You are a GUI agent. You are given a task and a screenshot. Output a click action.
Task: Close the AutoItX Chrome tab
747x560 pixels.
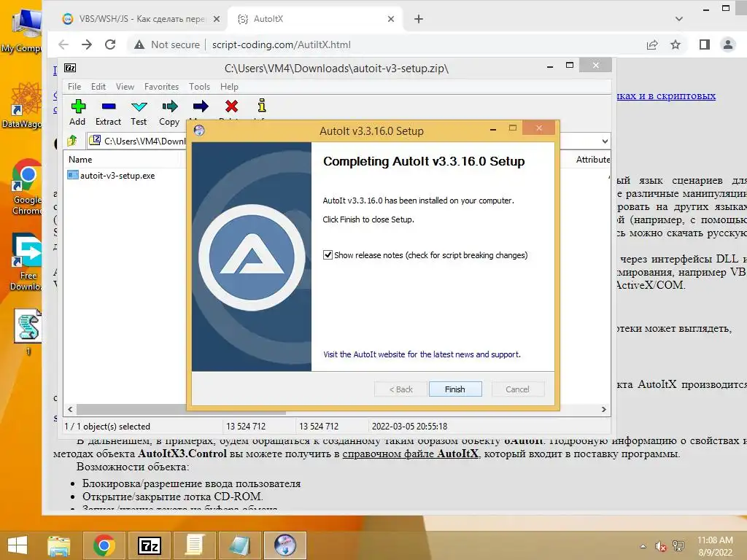pyautogui.click(x=391, y=19)
